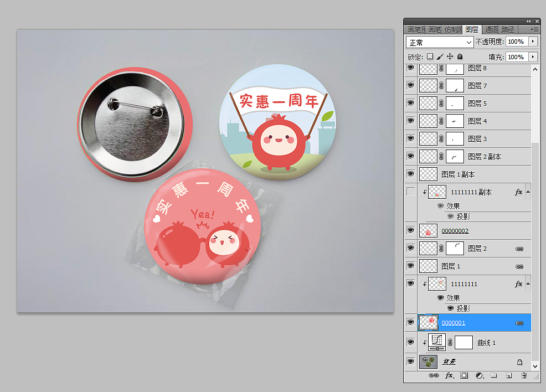Click the 0000001 layer thumbnail

coord(428,322)
